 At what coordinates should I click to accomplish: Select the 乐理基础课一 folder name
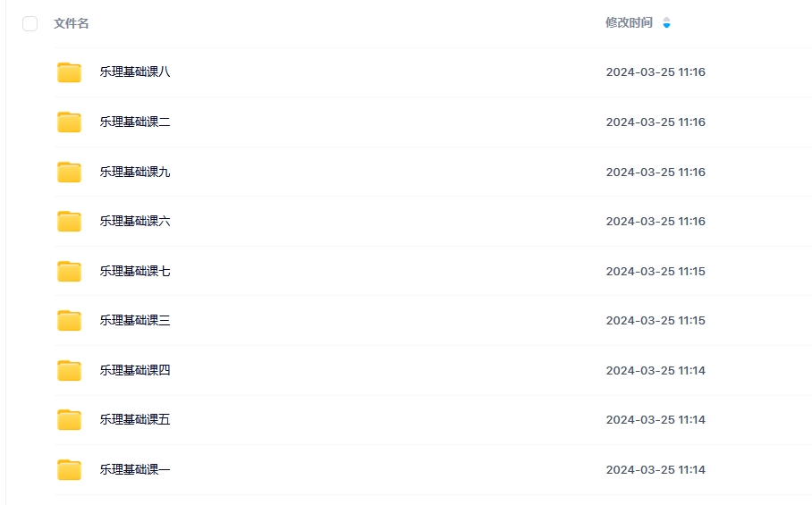coord(135,469)
